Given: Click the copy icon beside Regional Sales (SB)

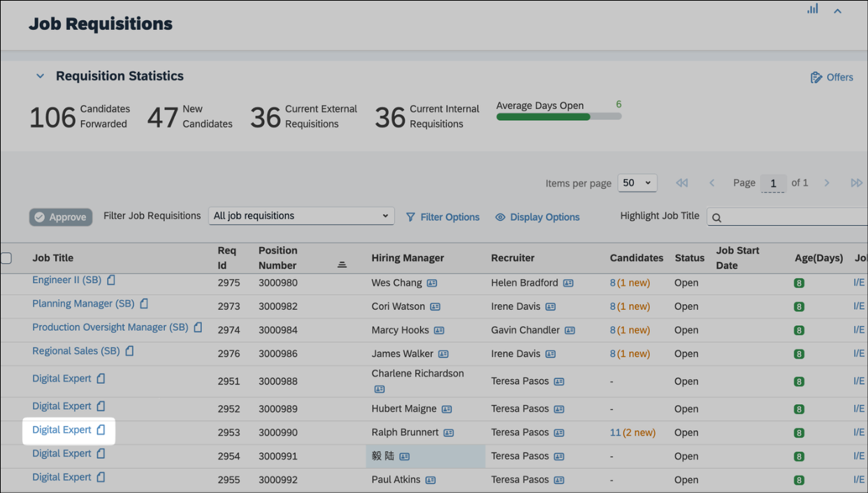Looking at the screenshot, I should click(x=129, y=351).
